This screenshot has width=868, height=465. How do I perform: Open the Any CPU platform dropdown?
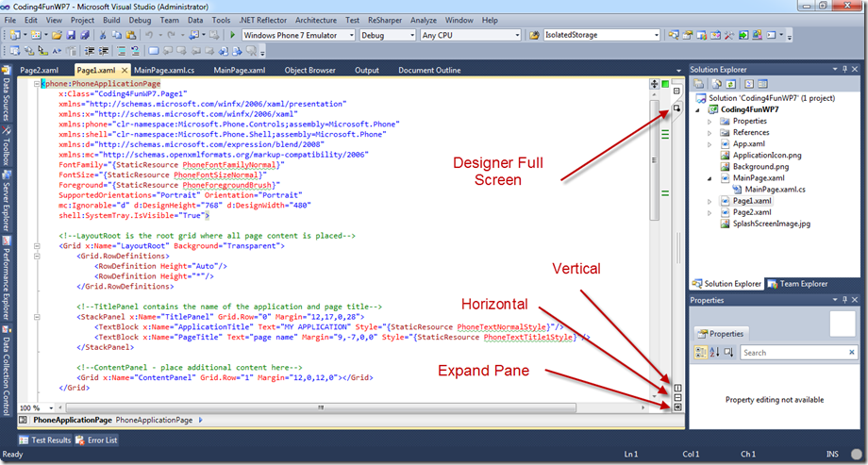tap(518, 35)
